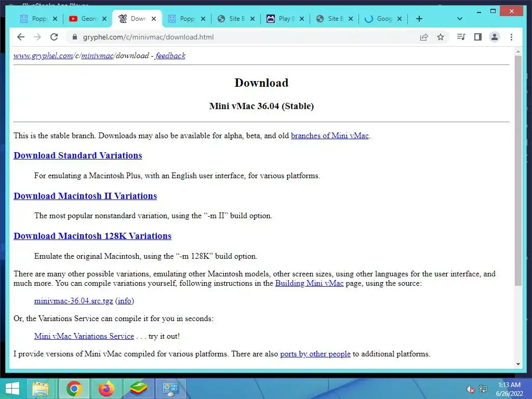Open Download Macintosh II Variations link
The image size is (532, 399).
[85, 196]
